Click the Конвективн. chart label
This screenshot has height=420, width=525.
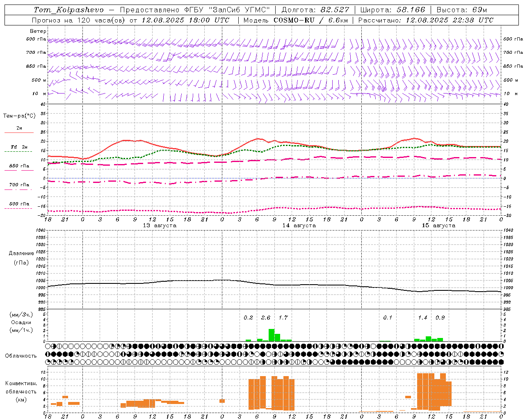click(21, 383)
